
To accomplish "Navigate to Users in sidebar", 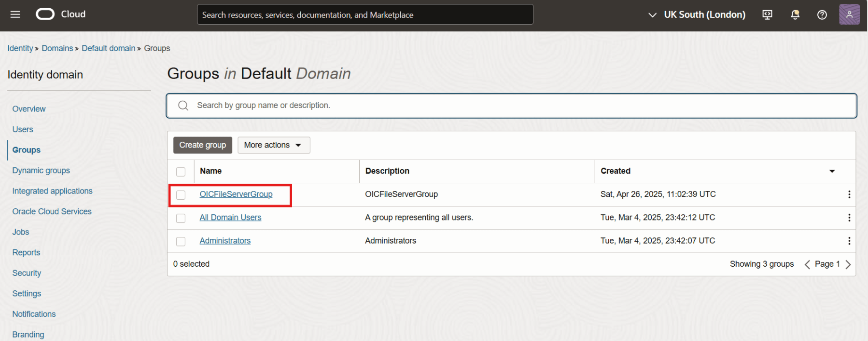I will pyautogui.click(x=23, y=129).
